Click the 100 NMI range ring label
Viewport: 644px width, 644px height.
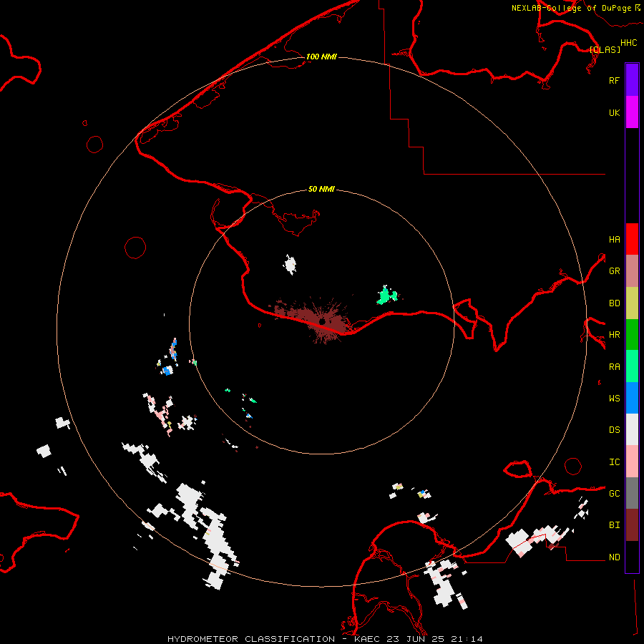(321, 57)
